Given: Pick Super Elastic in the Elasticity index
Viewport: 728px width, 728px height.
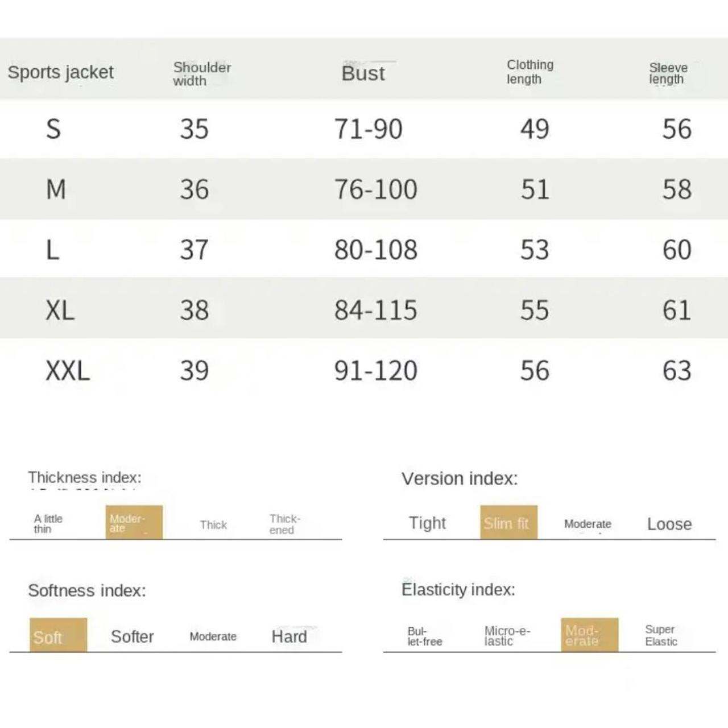Looking at the screenshot, I should coord(661,635).
